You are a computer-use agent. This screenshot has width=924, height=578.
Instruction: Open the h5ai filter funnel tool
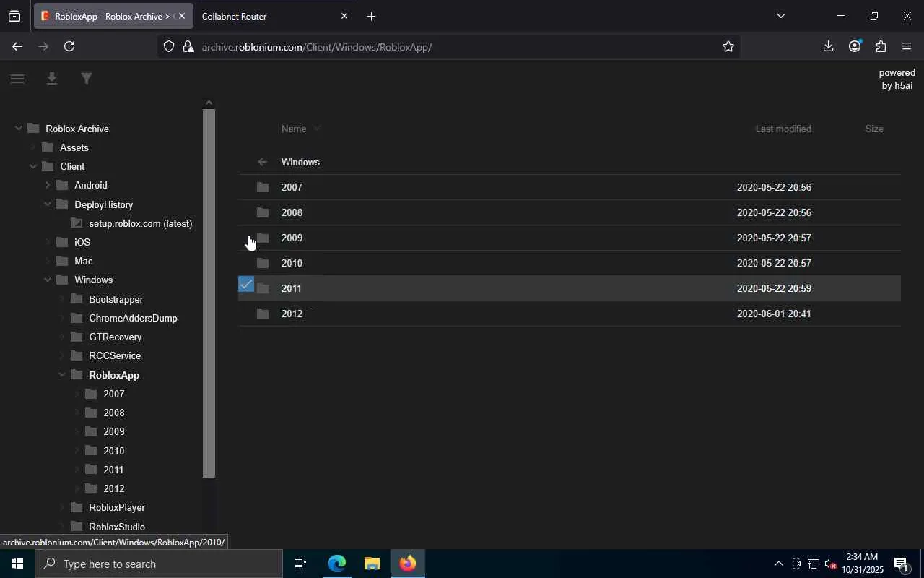tap(87, 79)
